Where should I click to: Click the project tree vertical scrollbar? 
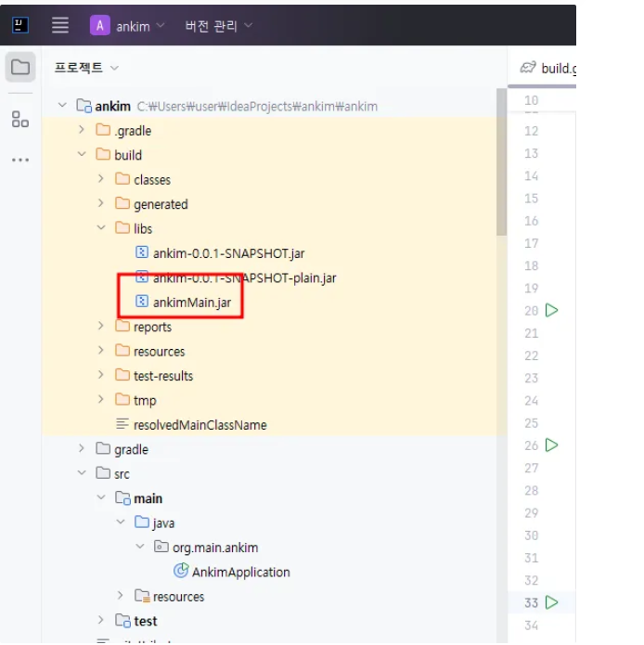click(501, 161)
